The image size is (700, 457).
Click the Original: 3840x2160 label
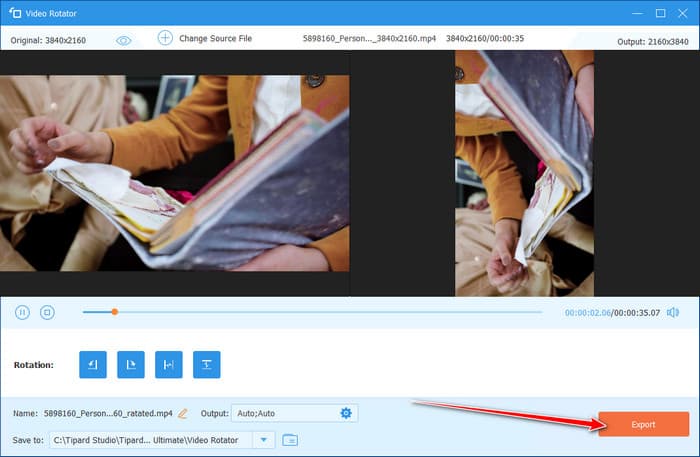[48, 40]
